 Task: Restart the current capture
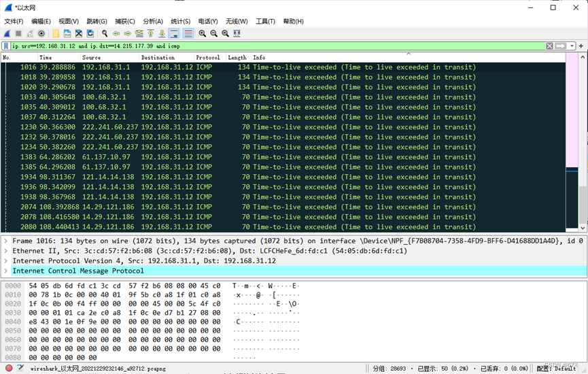(30, 34)
